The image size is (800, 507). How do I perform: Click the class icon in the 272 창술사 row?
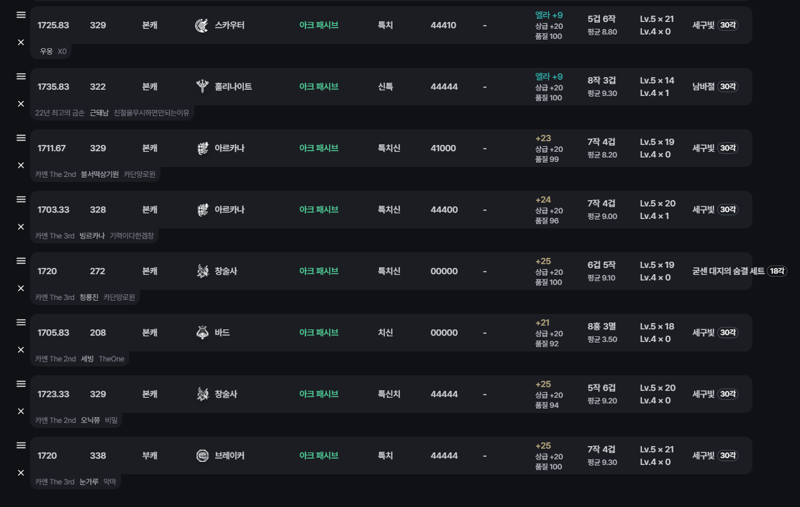tap(202, 271)
